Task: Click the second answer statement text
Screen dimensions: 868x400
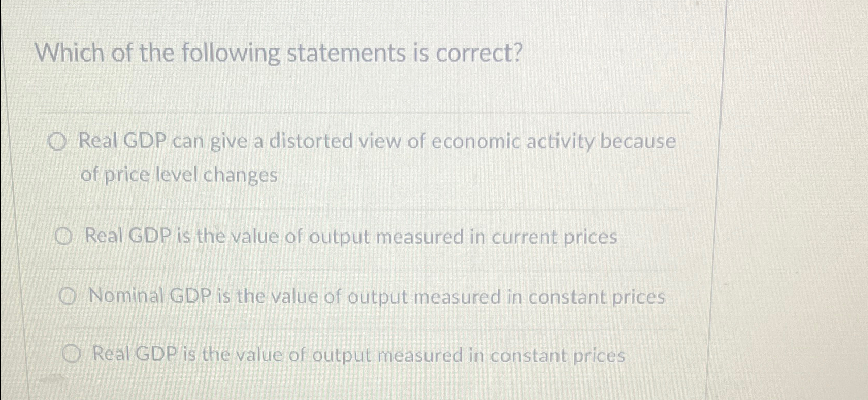Action: click(351, 237)
